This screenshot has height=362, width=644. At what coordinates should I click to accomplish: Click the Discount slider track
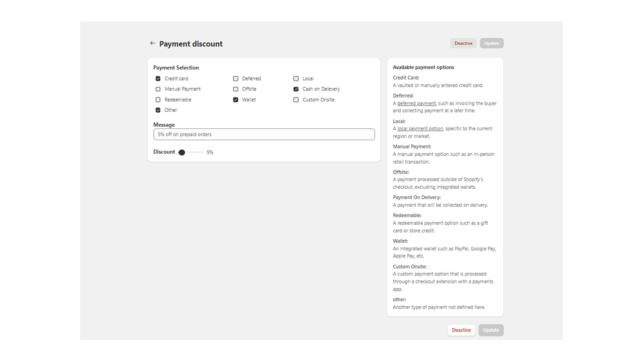point(195,152)
